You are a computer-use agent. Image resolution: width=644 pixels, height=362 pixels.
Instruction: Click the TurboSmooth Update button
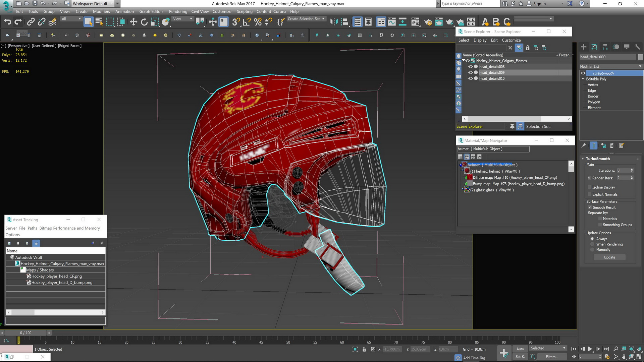pyautogui.click(x=609, y=257)
